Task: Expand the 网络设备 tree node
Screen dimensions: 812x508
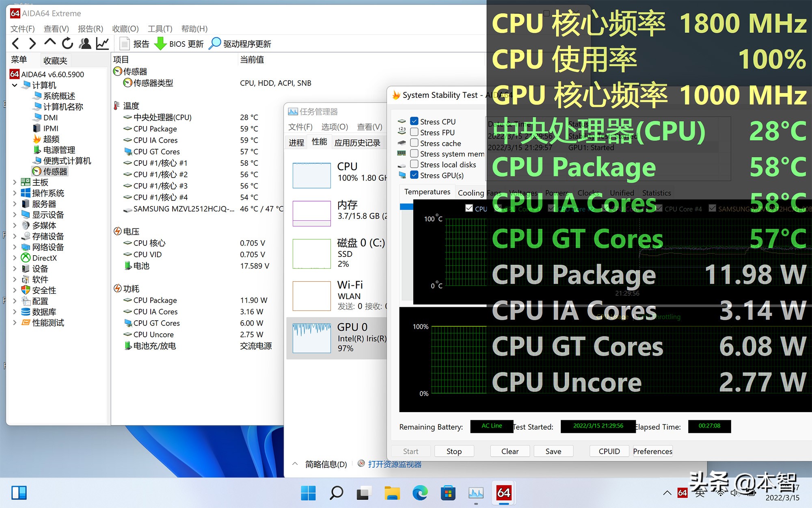Action: pos(15,247)
